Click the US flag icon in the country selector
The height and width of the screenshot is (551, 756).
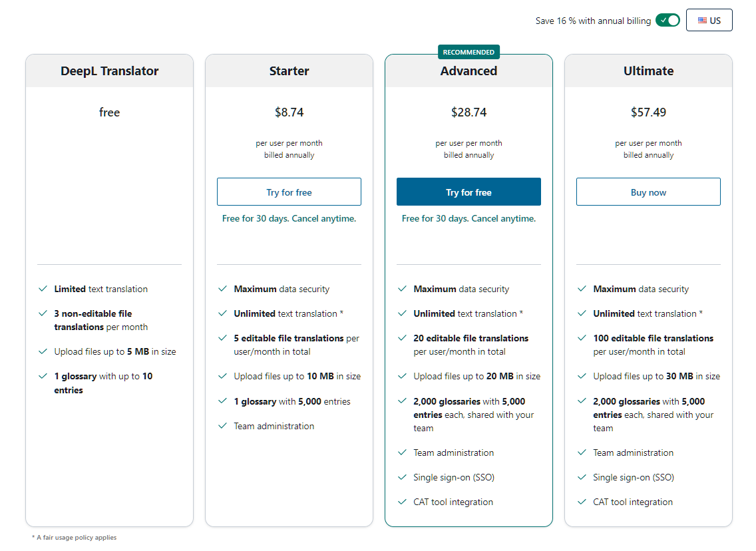click(x=701, y=20)
